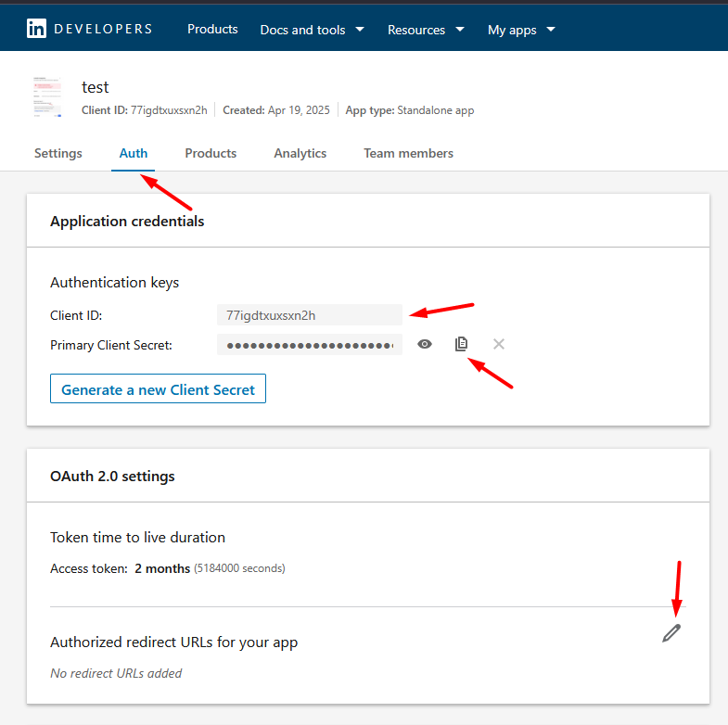Copy the Primary Client Secret to clipboard
Screen dimensions: 728x725
click(x=461, y=344)
